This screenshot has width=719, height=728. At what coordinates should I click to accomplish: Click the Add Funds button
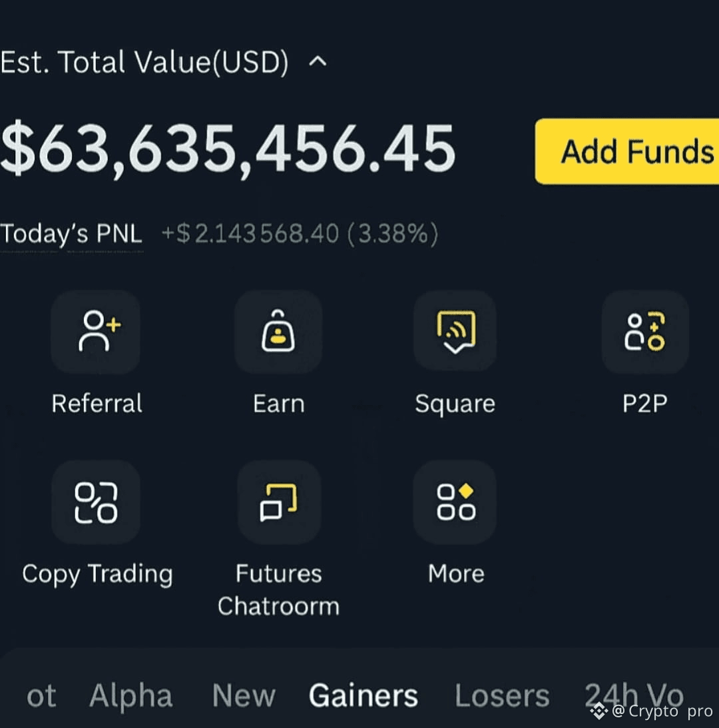coord(627,151)
